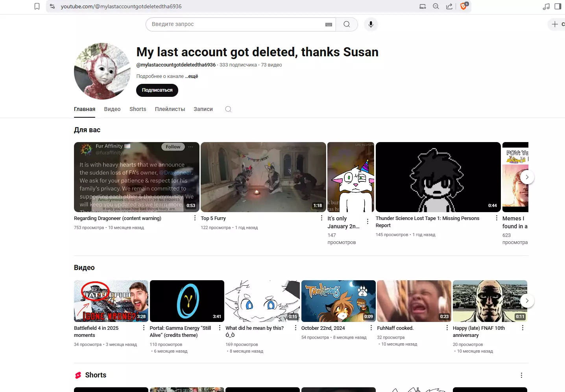Open options menu for October 22nd, 2024 video
This screenshot has width=565, height=392.
click(x=371, y=328)
